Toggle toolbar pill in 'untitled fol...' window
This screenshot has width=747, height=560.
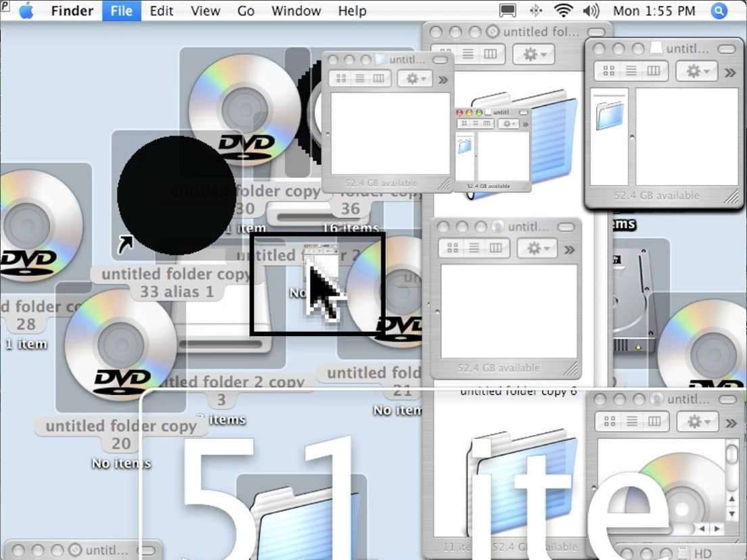point(596,32)
